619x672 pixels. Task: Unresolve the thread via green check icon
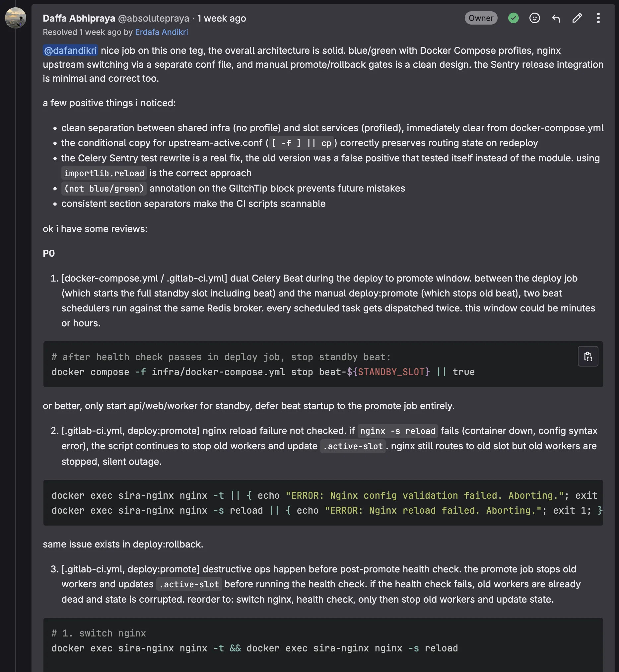(513, 18)
